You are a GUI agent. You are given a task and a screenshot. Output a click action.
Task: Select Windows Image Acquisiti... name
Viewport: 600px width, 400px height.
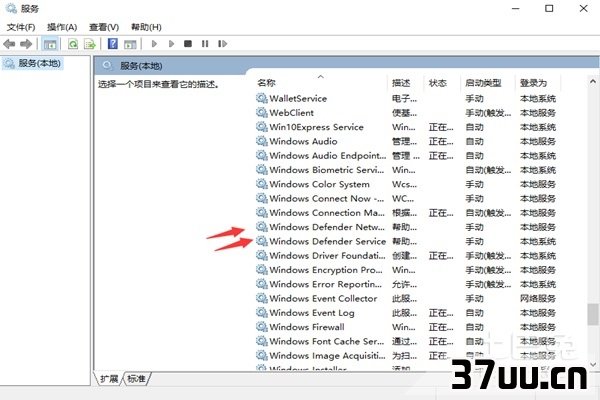pos(327,356)
